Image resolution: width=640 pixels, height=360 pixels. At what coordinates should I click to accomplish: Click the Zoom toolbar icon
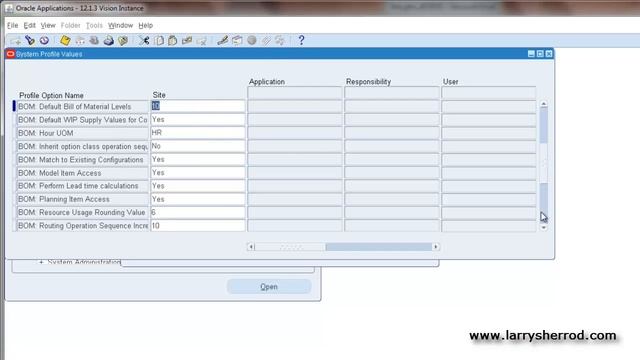tap(237, 40)
